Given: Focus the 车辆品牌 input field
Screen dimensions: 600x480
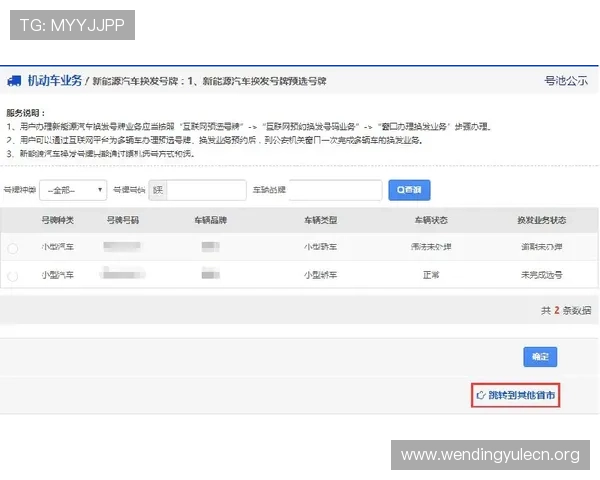Looking at the screenshot, I should pos(336,190).
